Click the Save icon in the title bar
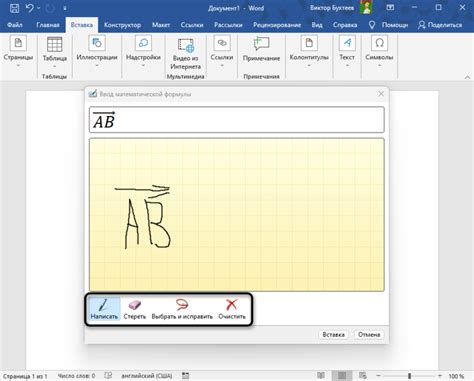 pyautogui.click(x=14, y=8)
